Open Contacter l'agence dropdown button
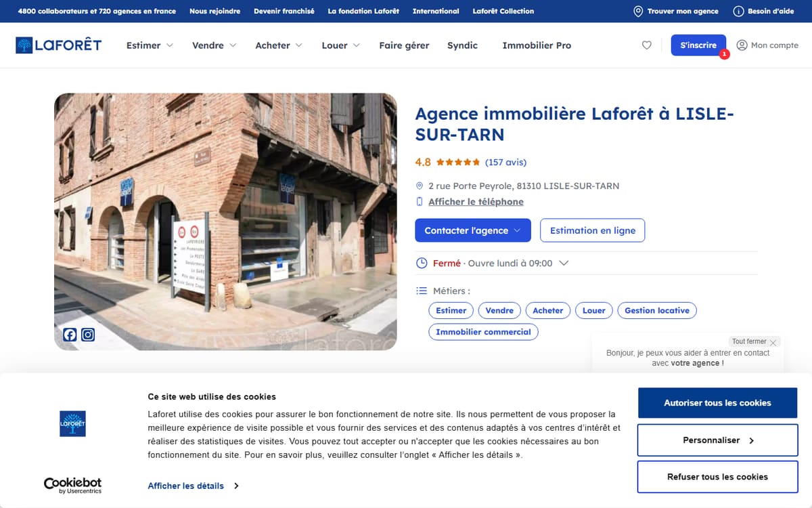Screen dimensions: 812x508 [x=473, y=230]
